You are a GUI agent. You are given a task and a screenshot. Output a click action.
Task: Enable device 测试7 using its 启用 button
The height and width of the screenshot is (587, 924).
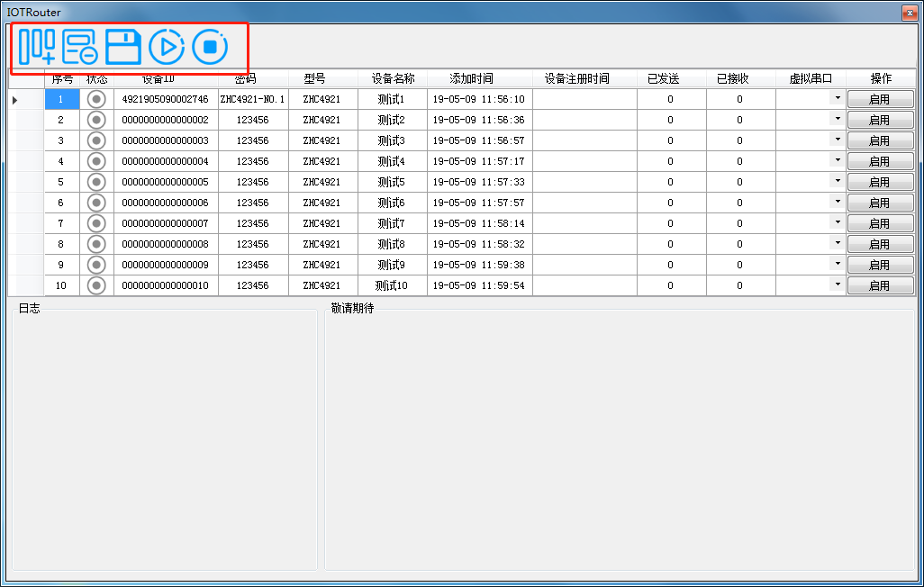pos(881,223)
